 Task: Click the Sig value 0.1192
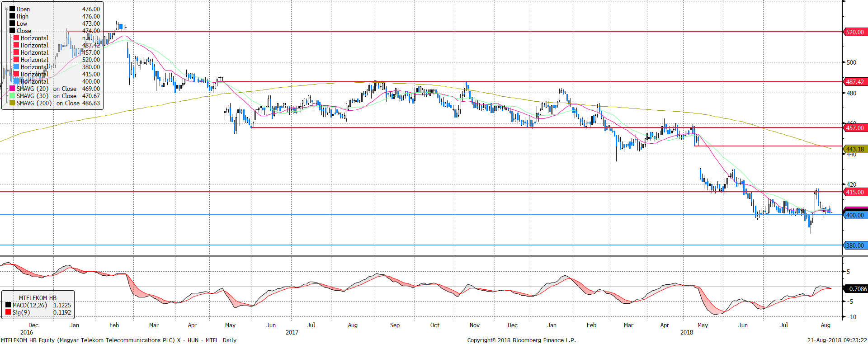tap(62, 312)
